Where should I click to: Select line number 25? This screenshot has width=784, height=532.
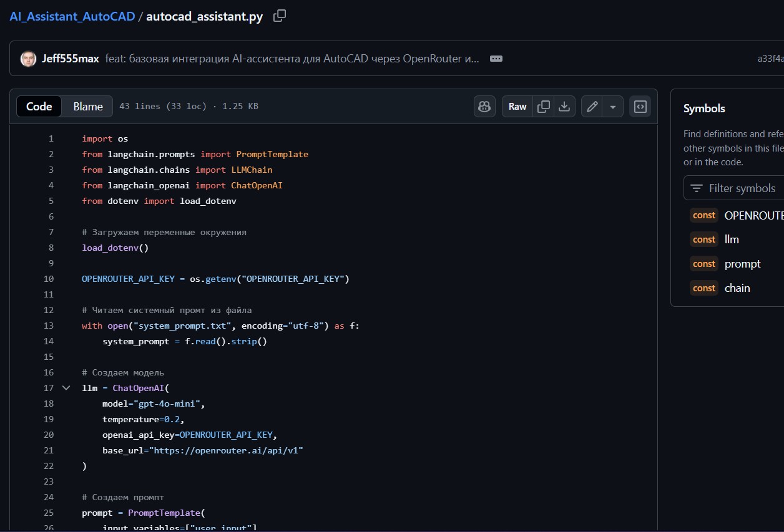tap(49, 513)
